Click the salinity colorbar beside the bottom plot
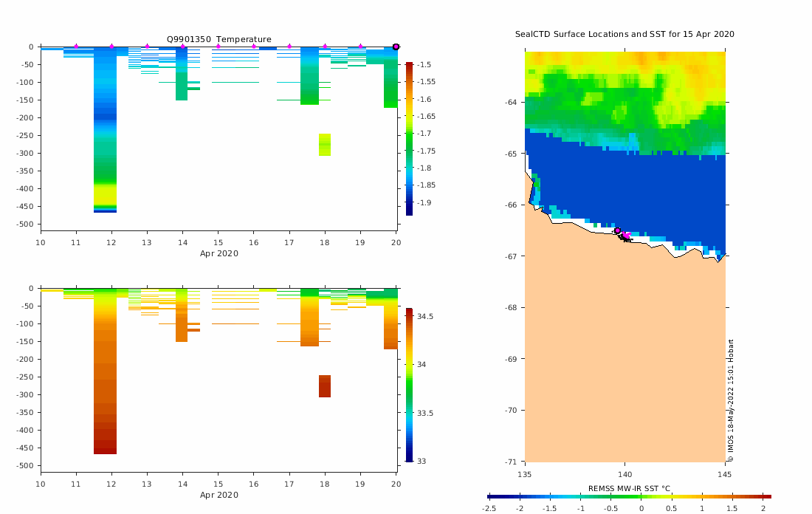This screenshot has height=514, width=812. pyautogui.click(x=409, y=385)
